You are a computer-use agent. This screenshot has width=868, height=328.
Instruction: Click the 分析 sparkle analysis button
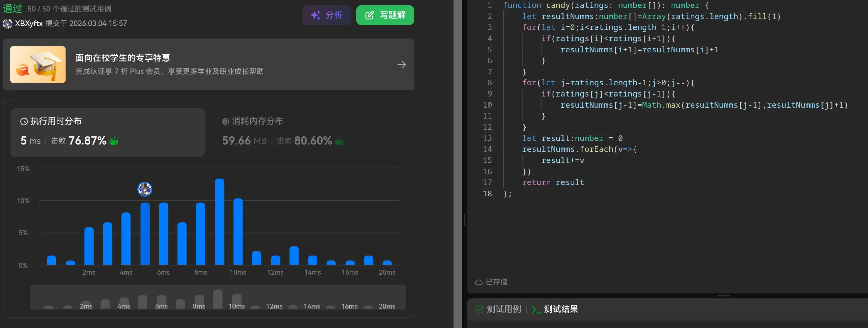tap(326, 15)
